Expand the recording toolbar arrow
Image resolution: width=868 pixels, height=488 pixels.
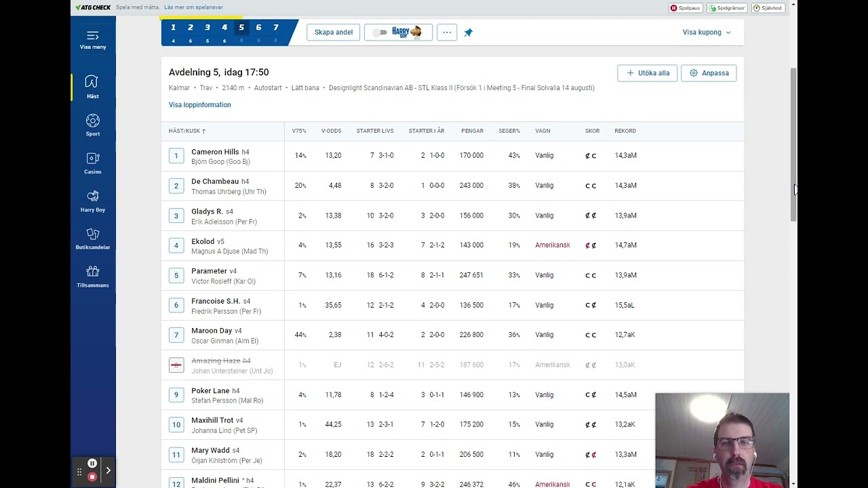point(108,470)
